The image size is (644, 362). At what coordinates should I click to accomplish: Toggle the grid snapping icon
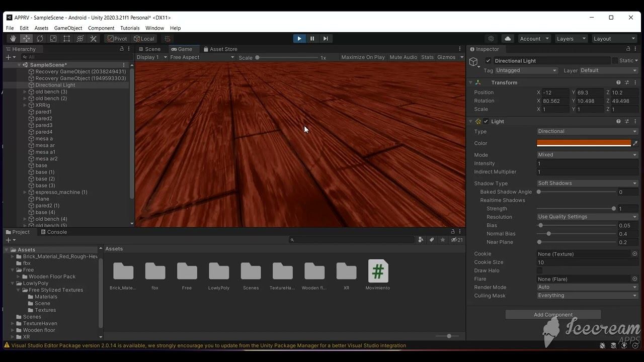168,39
